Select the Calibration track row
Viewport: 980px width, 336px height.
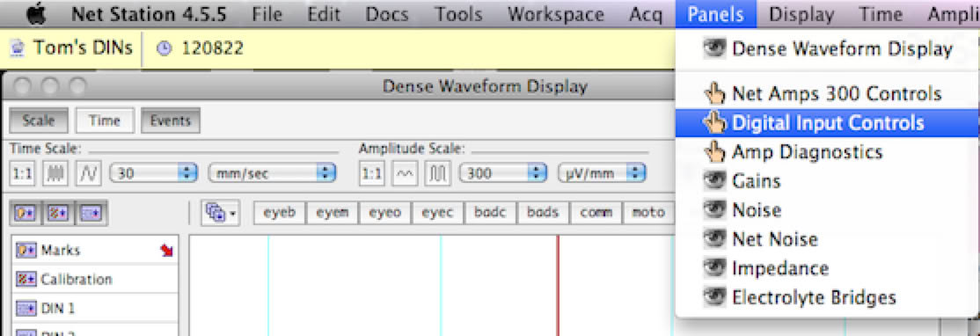pyautogui.click(x=95, y=279)
